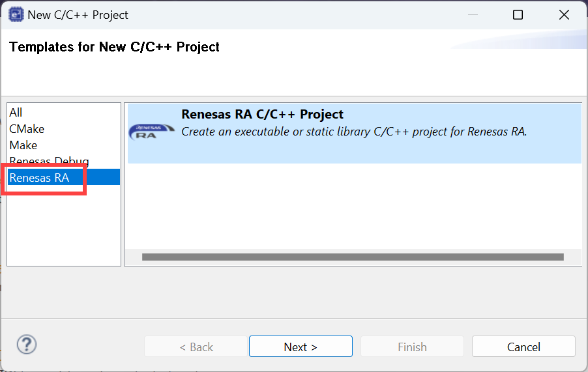Select Renesas RA C/C++ Project template
The width and height of the screenshot is (588, 372).
click(x=355, y=134)
